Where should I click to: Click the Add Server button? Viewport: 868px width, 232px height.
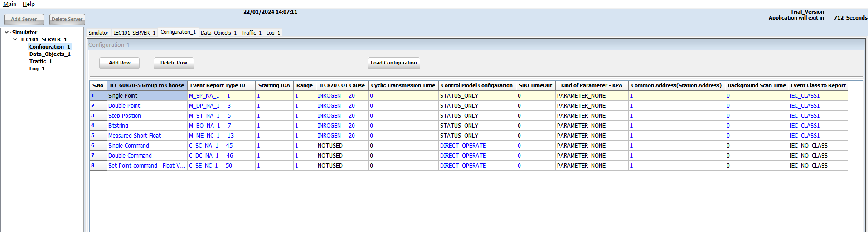point(24,19)
